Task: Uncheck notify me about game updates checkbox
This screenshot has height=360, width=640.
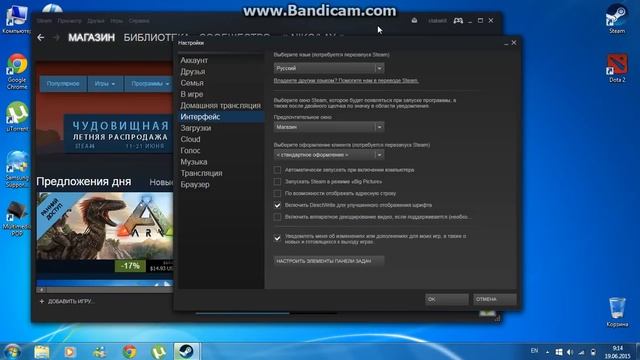Action: (278, 238)
